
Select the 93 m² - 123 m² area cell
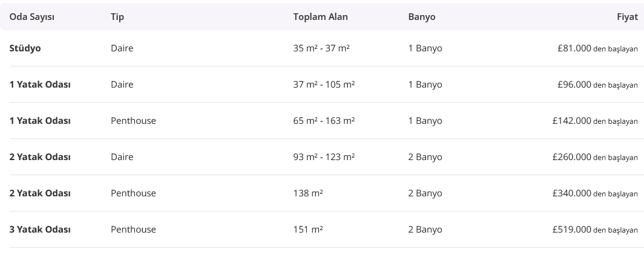click(324, 157)
